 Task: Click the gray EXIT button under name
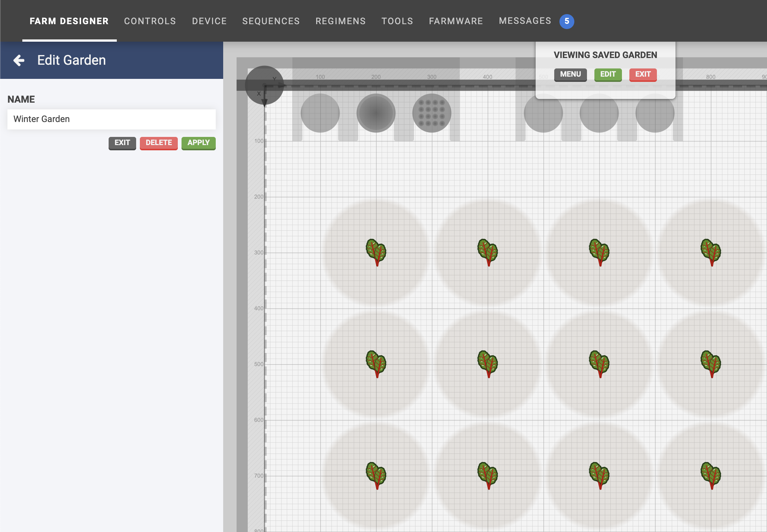coord(122,143)
